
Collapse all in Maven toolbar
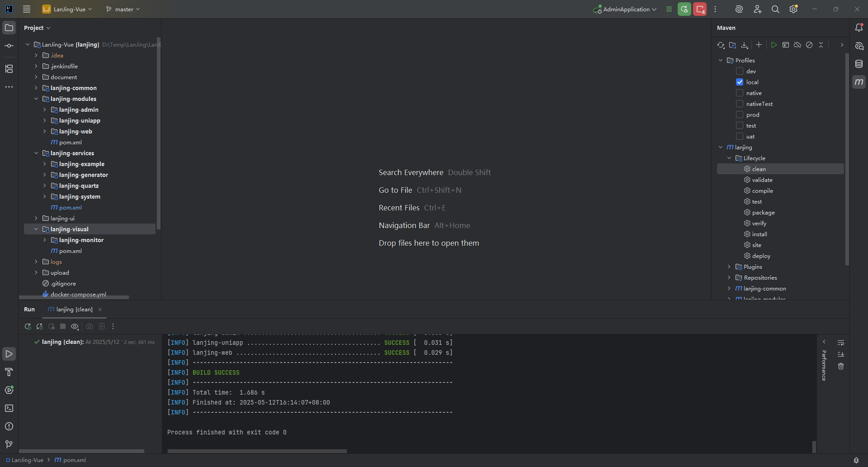(x=821, y=45)
